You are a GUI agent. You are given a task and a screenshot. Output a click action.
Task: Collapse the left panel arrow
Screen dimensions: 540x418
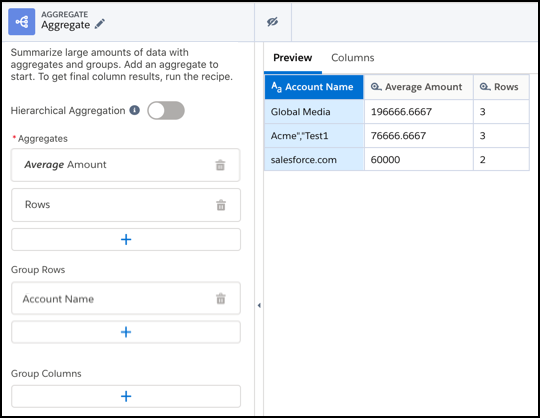click(x=259, y=305)
